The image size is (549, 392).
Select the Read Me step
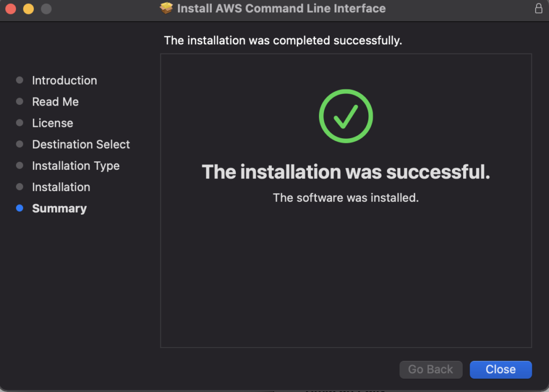55,102
